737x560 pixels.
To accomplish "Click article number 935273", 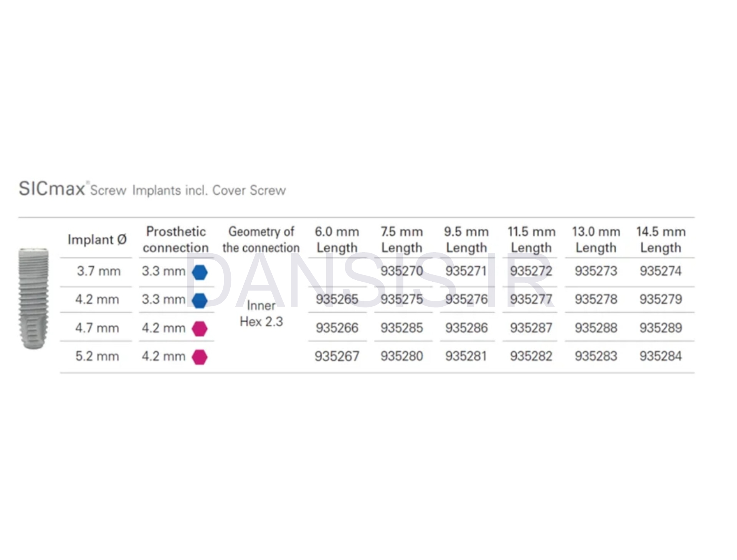I will tap(596, 271).
